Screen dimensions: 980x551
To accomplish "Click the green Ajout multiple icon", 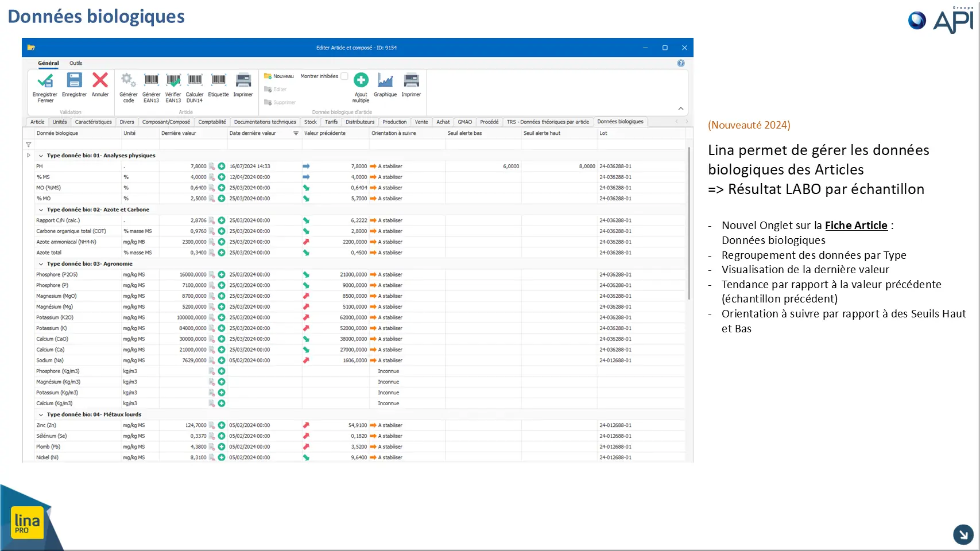I will 361,80.
